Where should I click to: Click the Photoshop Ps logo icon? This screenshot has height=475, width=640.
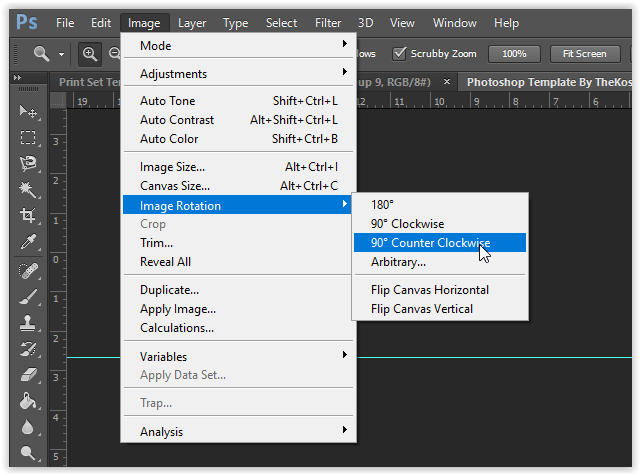pyautogui.click(x=27, y=22)
